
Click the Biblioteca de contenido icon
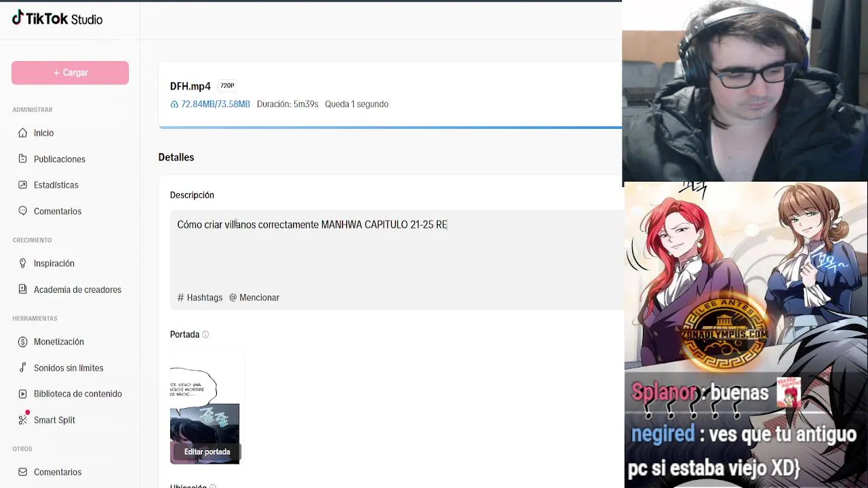[x=23, y=394]
